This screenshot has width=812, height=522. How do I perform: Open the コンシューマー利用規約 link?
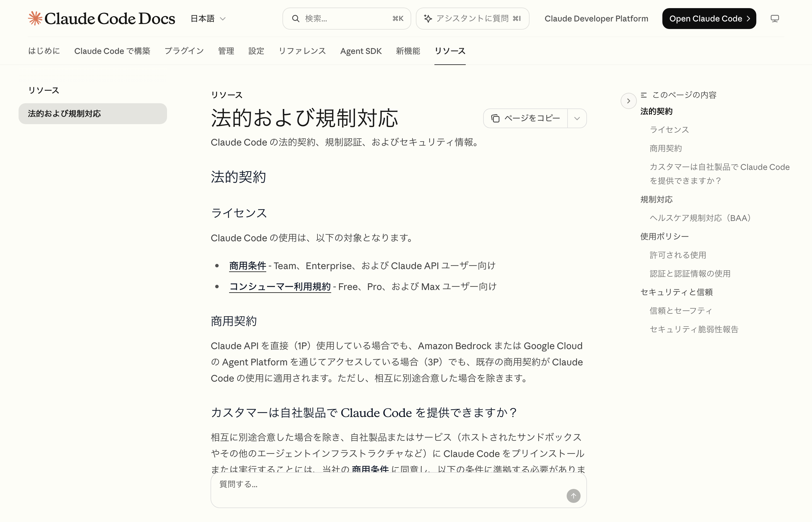[x=280, y=287]
